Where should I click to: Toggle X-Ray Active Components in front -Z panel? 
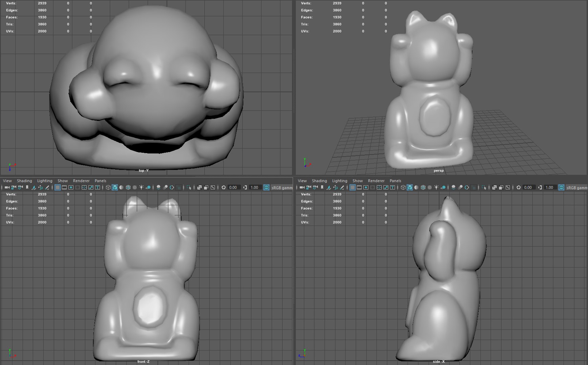pos(206,188)
